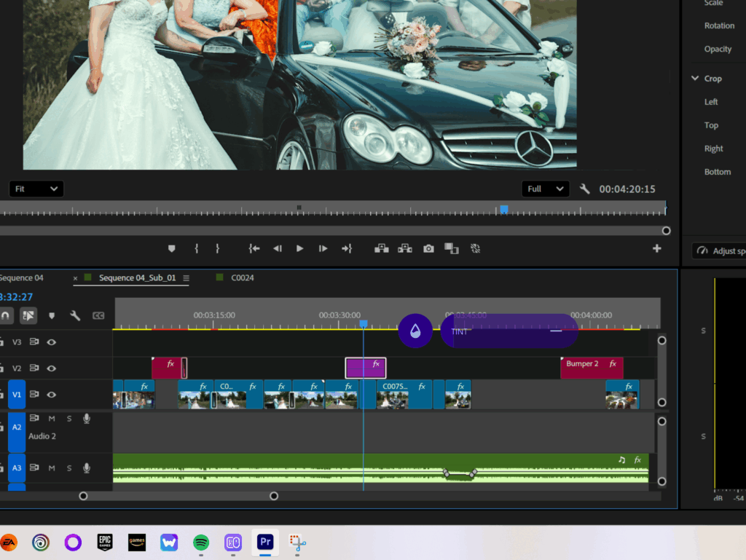Collapse the Crop effect section

695,79
